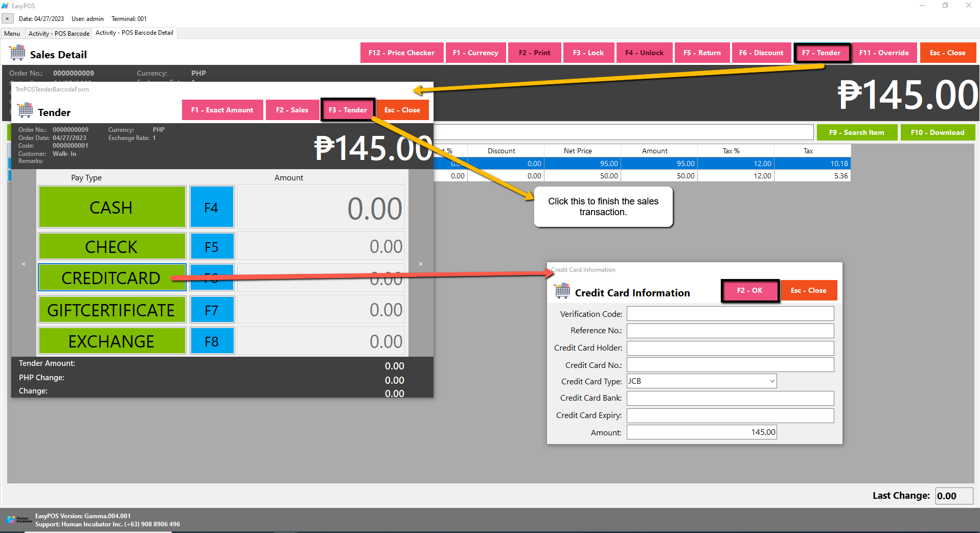Click the Credit Card Information cart icon
The width and height of the screenshot is (980, 533).
[x=562, y=291]
